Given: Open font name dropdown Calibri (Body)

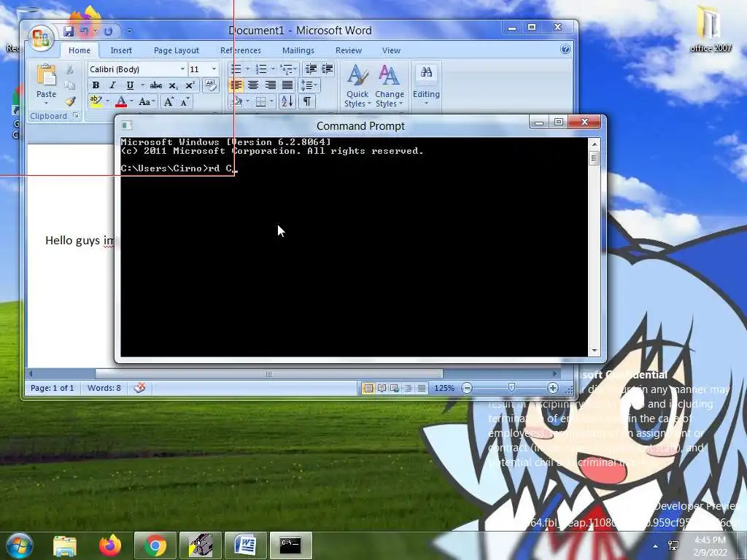Looking at the screenshot, I should [x=182, y=69].
